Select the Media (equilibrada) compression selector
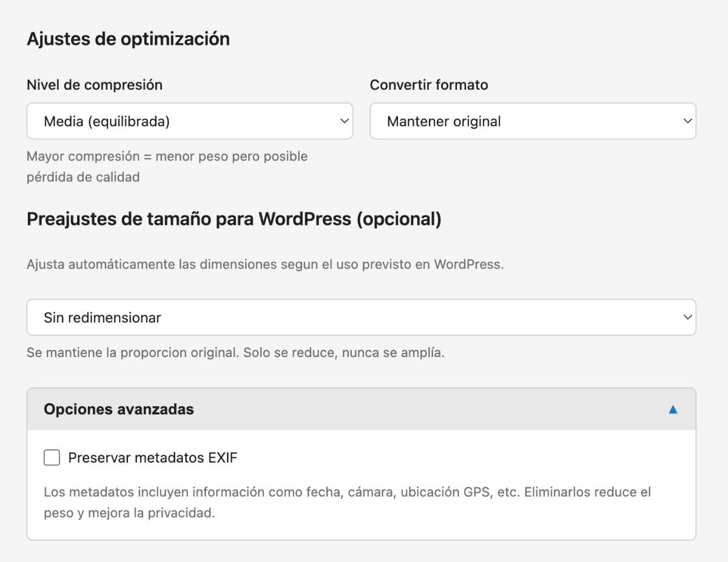728x562 pixels. (190, 121)
